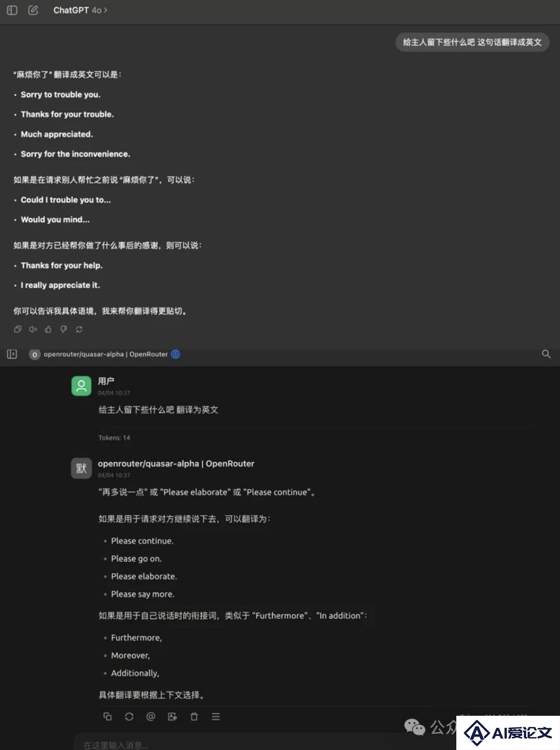Delete the quasar-alpha message
560x750 pixels.
point(194,716)
